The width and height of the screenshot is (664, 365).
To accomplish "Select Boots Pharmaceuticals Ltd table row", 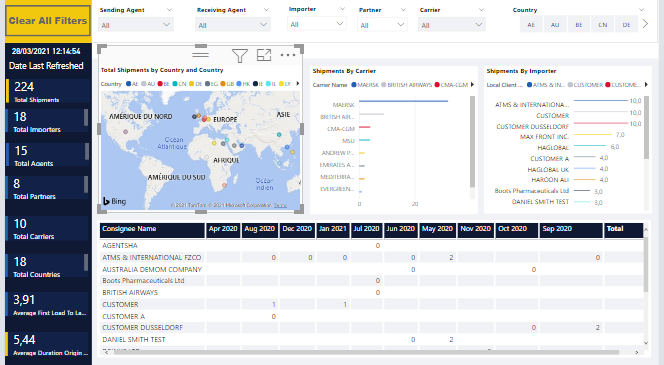I will click(x=372, y=281).
